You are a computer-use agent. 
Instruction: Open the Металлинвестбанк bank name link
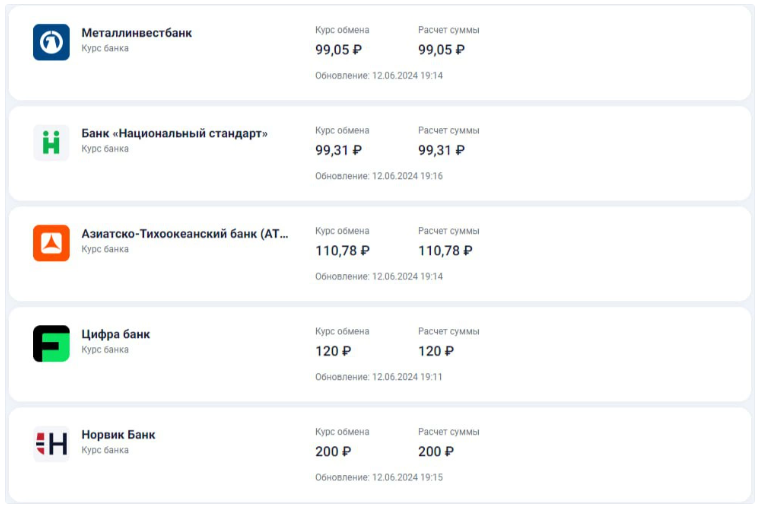pos(136,33)
